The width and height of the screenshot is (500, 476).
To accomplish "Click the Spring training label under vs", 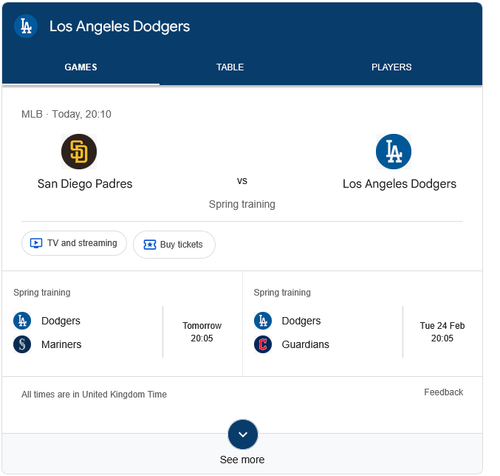I will tap(242, 204).
